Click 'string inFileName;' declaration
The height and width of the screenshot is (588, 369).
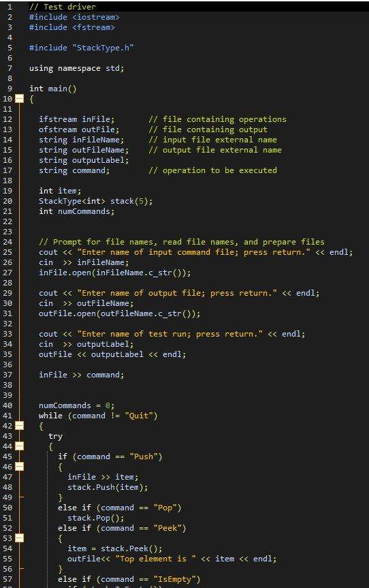click(x=81, y=140)
